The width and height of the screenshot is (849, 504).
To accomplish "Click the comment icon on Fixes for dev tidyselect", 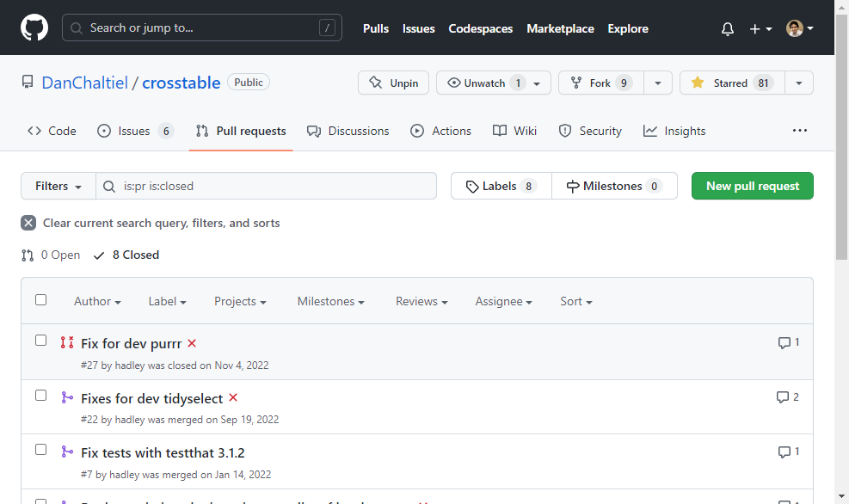I will tap(782, 397).
